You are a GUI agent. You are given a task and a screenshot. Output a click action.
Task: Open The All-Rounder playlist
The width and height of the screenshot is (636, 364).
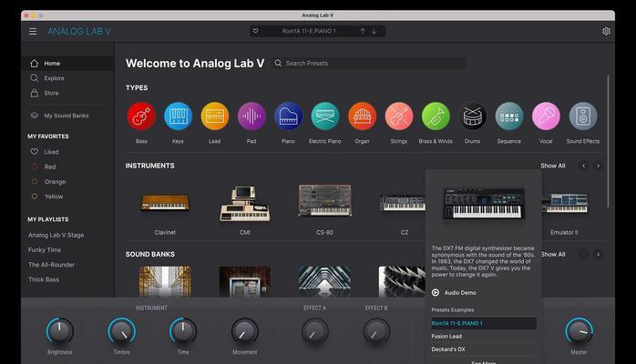tap(52, 265)
